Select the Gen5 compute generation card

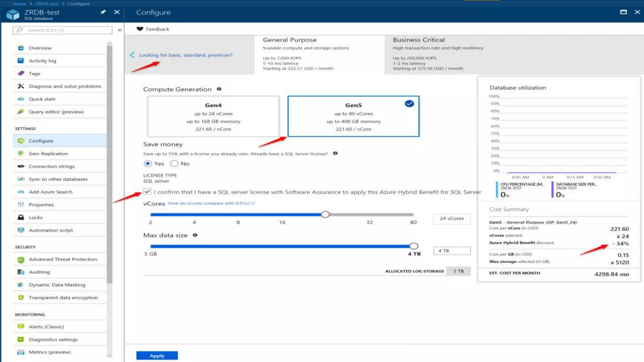click(x=353, y=116)
